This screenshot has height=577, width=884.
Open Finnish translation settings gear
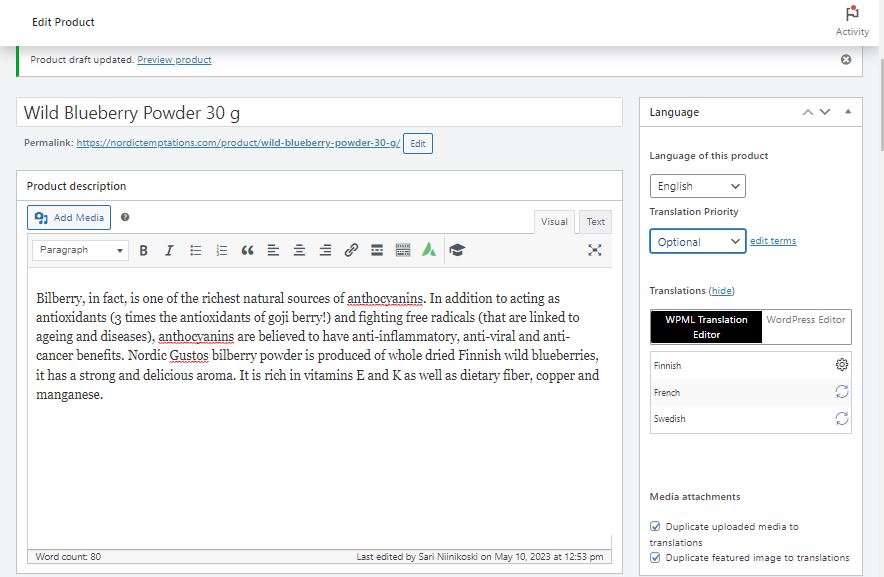(x=842, y=364)
